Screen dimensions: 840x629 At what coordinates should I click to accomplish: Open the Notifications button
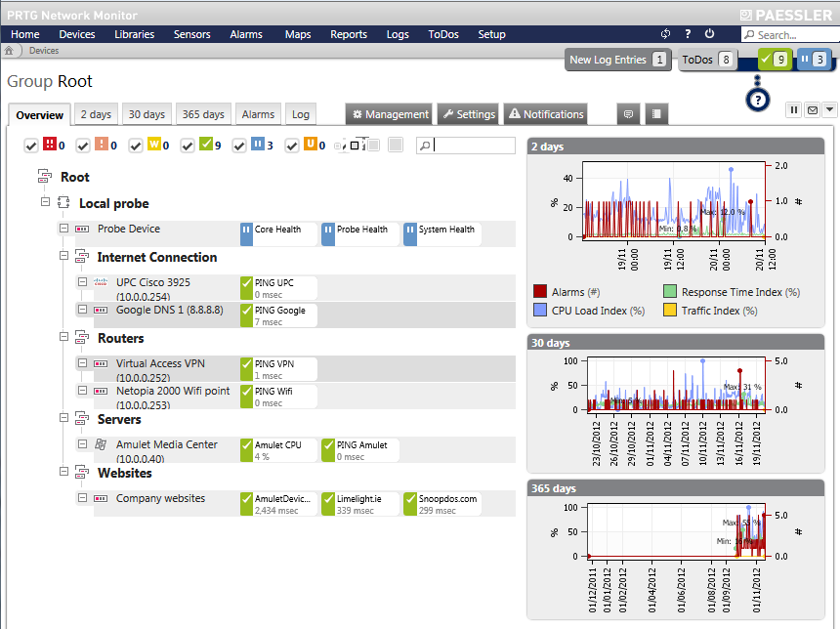pyautogui.click(x=545, y=114)
